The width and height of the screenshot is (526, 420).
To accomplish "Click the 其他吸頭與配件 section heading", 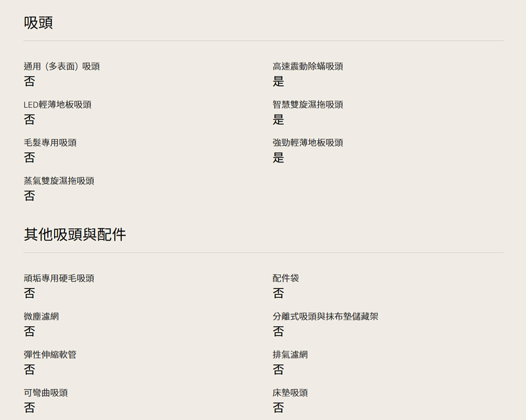I will [75, 234].
